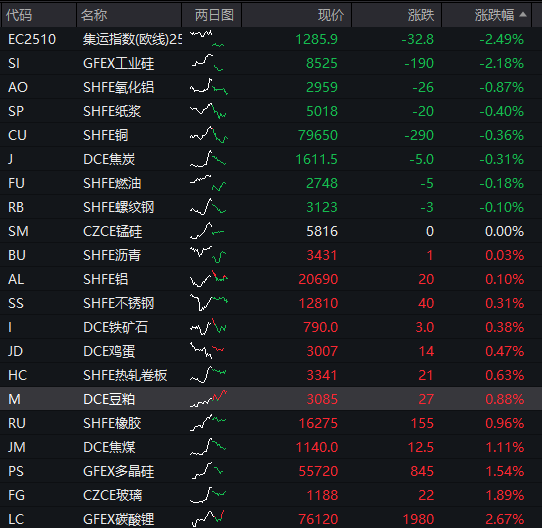Image resolution: width=542 pixels, height=528 pixels.
Task: Click the current price 79650
Action: click(318, 135)
